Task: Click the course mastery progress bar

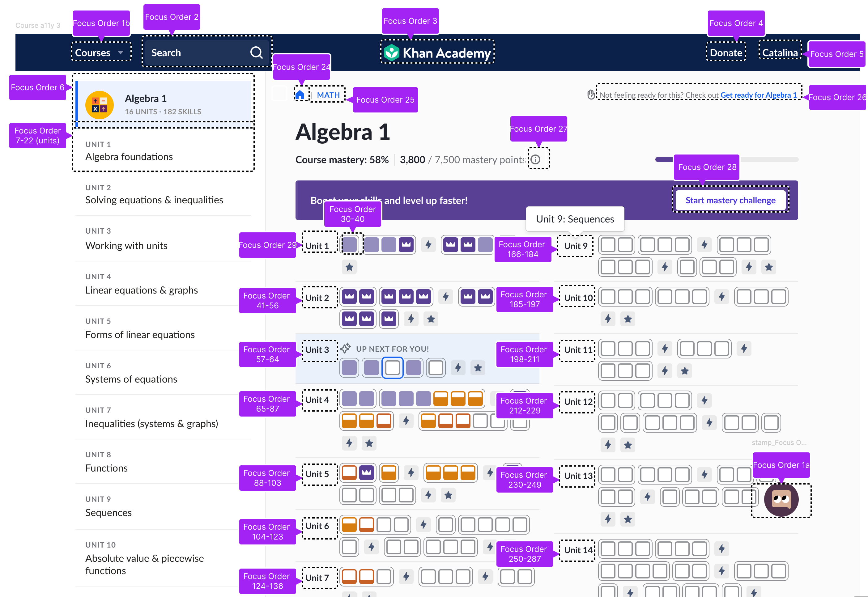Action: pos(726,159)
